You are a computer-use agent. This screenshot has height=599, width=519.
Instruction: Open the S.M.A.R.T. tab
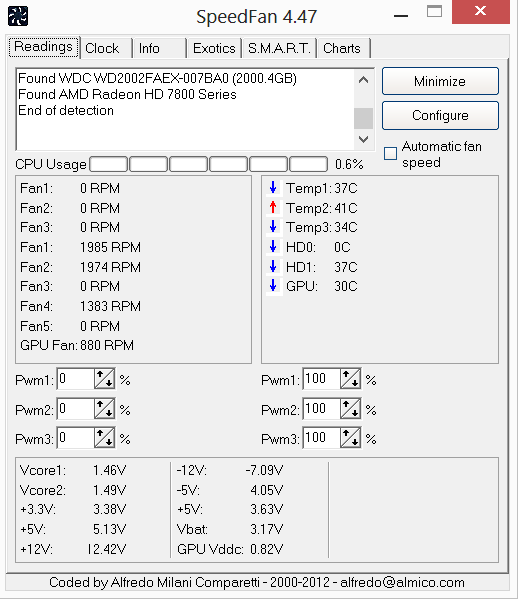click(279, 48)
